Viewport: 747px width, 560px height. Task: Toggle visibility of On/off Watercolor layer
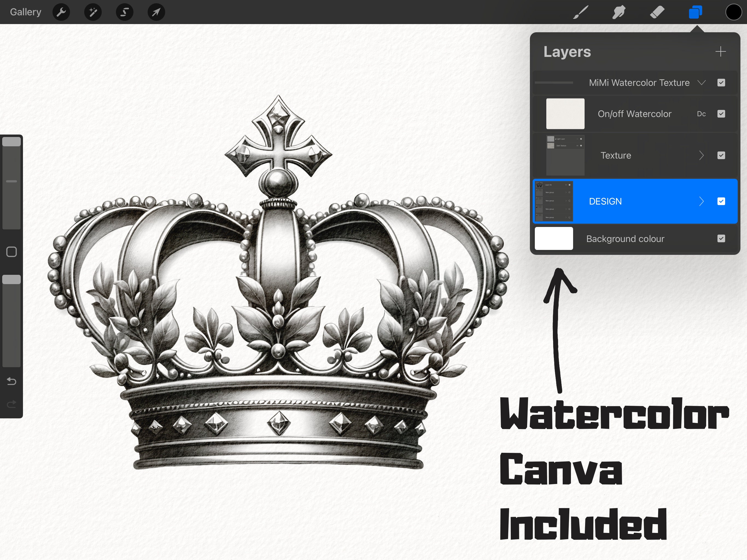[721, 114]
